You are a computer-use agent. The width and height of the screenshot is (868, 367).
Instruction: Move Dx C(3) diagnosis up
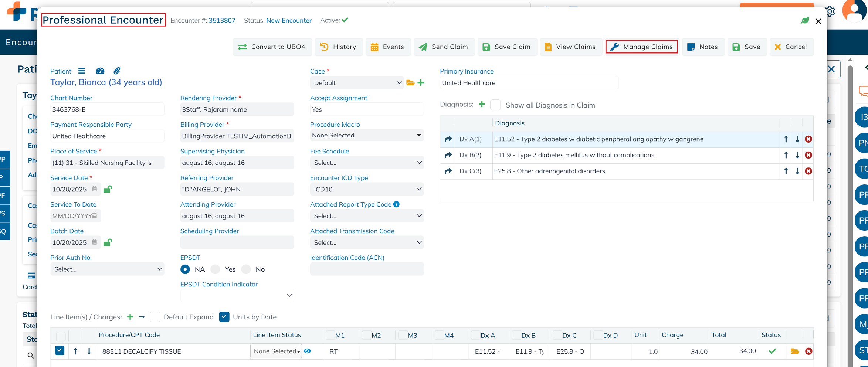(786, 171)
